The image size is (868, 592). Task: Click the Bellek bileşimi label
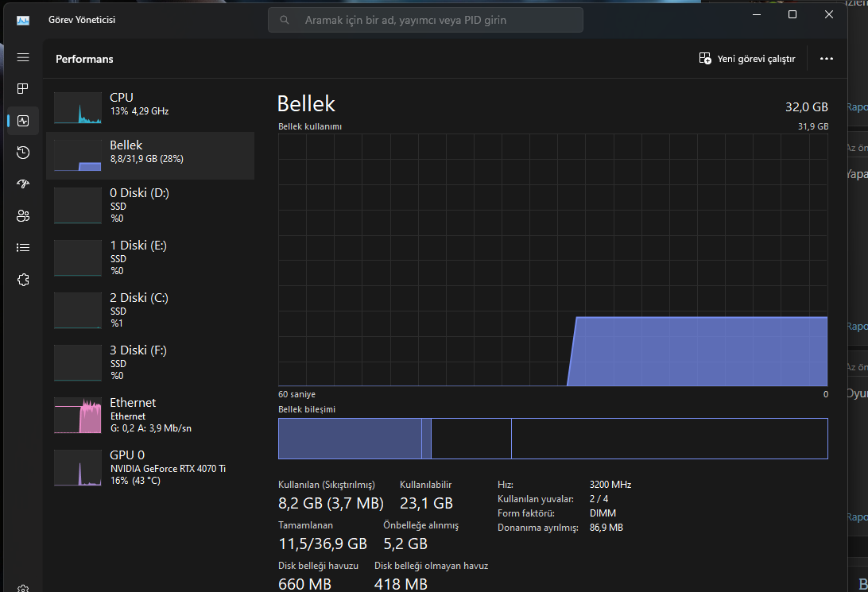click(x=307, y=409)
